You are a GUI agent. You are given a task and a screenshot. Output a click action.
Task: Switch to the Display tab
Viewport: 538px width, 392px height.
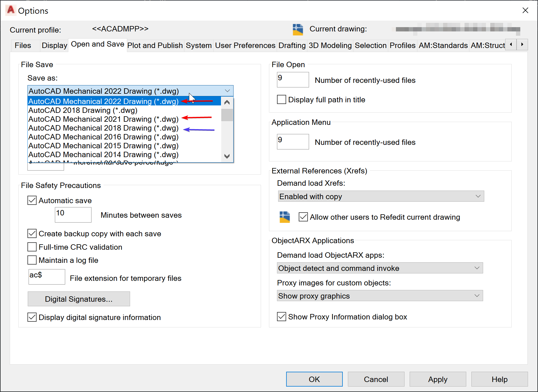coord(54,45)
